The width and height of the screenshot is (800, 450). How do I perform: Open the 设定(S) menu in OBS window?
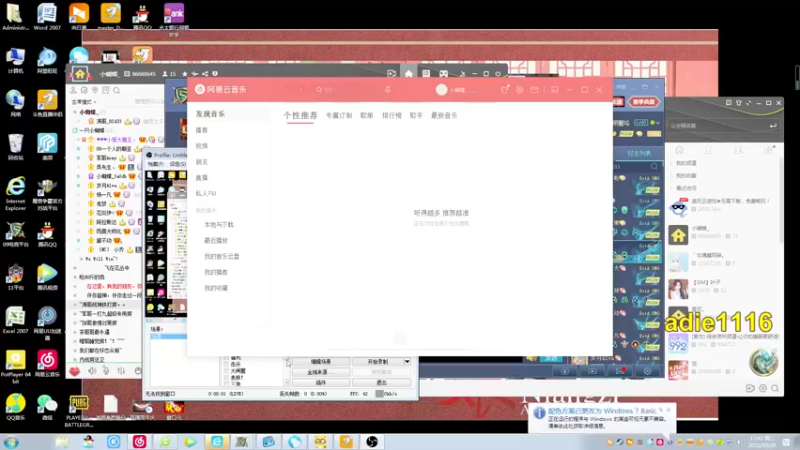pyautogui.click(x=178, y=164)
